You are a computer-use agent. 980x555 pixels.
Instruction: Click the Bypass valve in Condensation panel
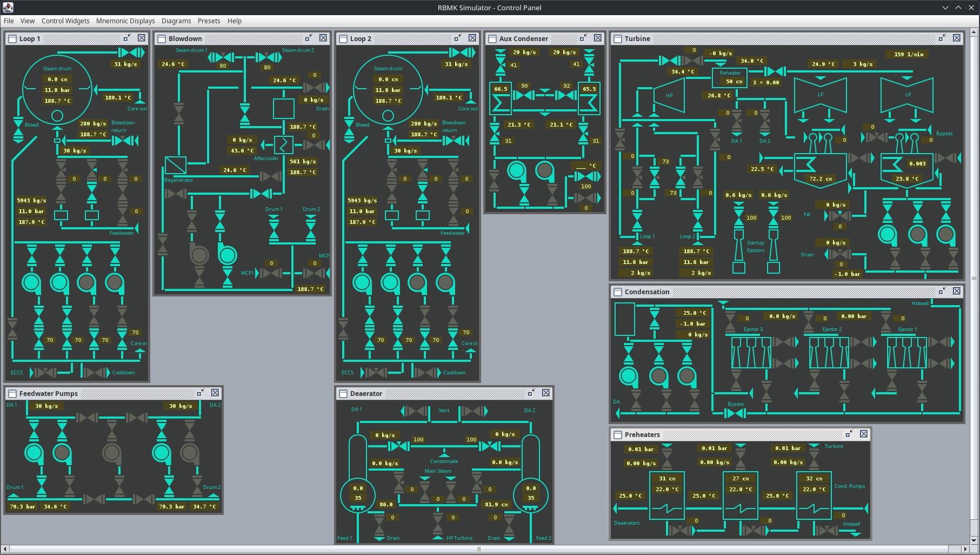pos(735,413)
